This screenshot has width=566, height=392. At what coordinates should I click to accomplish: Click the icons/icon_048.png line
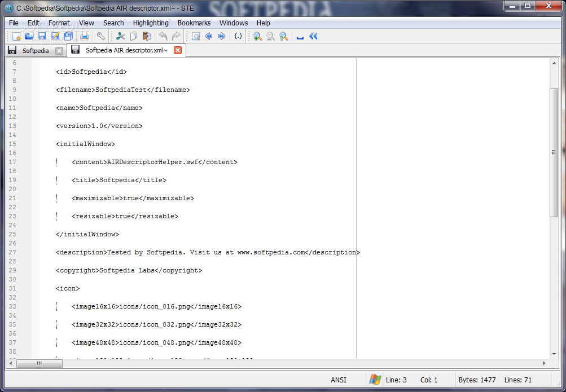pyautogui.click(x=156, y=342)
